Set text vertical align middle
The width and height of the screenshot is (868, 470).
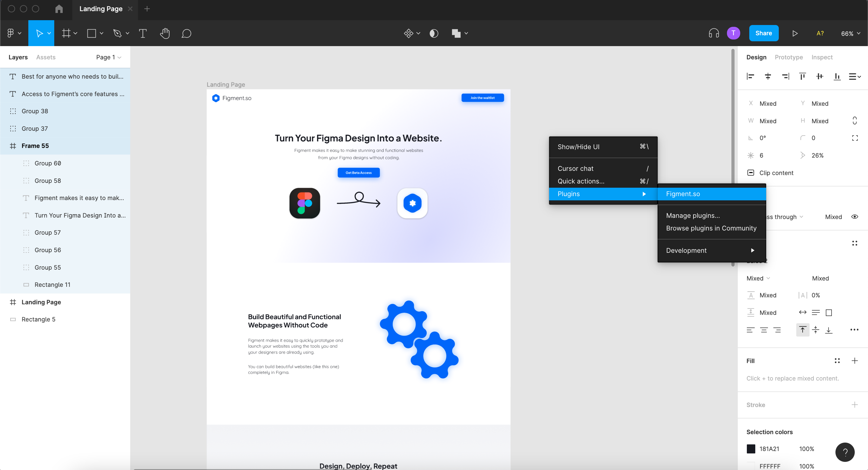816,330
